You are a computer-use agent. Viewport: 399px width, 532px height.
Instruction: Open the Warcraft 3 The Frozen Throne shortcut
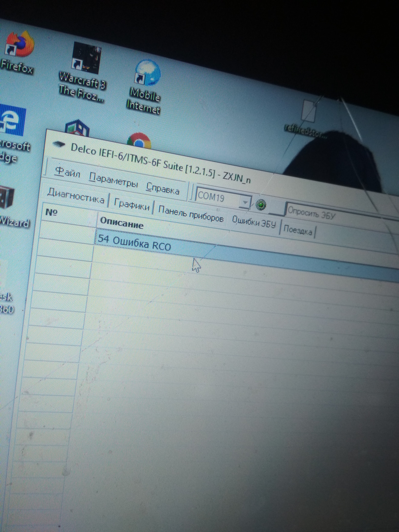click(x=83, y=73)
